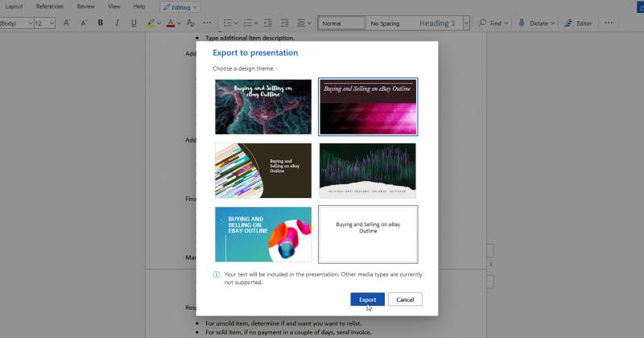Choose the plain white design theme
This screenshot has height=338, width=644.
pyautogui.click(x=368, y=234)
